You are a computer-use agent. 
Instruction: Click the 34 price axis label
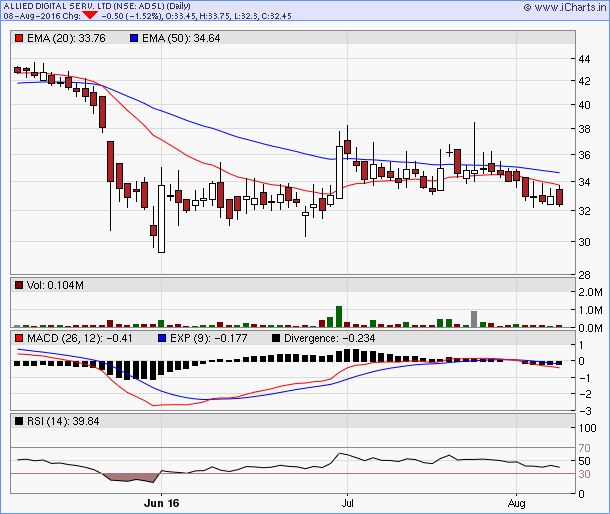click(584, 182)
